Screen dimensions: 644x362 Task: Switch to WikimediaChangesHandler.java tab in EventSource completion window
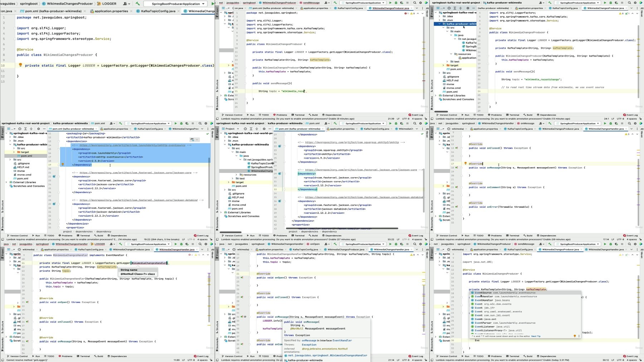606,250
